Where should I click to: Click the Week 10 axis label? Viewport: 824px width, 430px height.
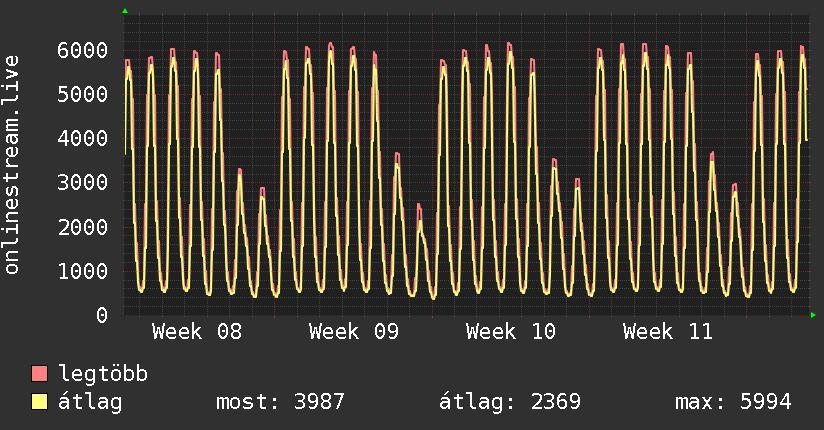(x=510, y=332)
